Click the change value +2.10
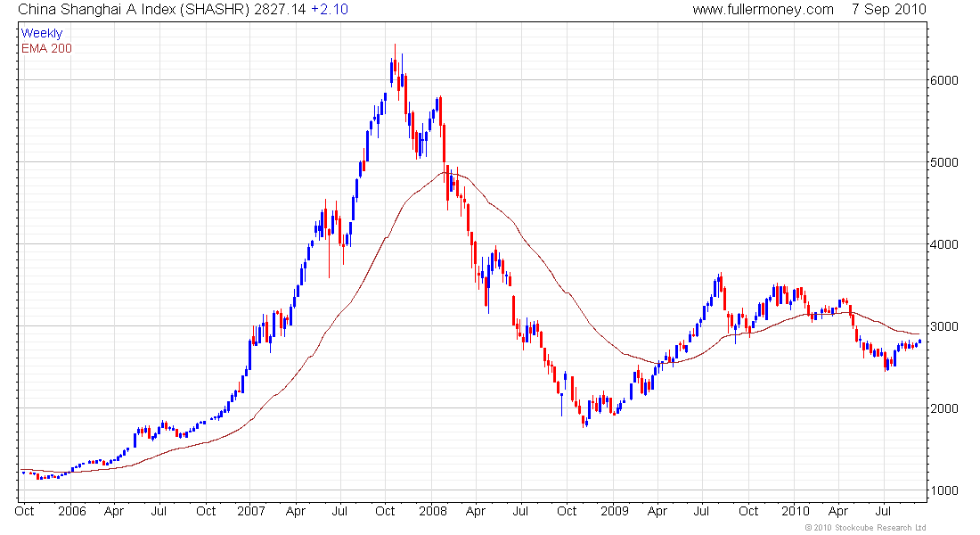The image size is (980, 535). tap(330, 10)
